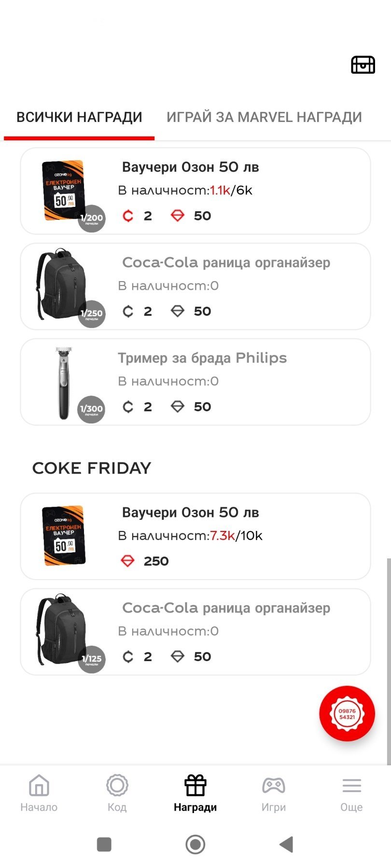The width and height of the screenshot is (391, 868).
Task: Switch to ИГРАЙ ЗА MARVEL НАГРАДИ tab
Action: tap(264, 117)
